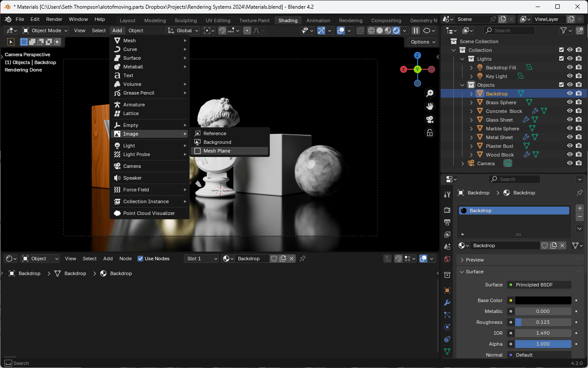This screenshot has height=368, width=588.
Task: Open the Object Constraints properties tab
Action: point(447,339)
